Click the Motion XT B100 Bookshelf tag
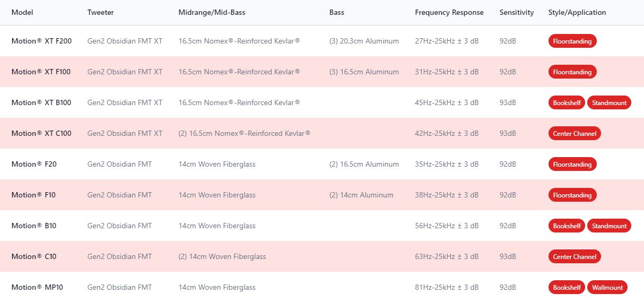Screen dimensions: 644x302 [x=567, y=103]
